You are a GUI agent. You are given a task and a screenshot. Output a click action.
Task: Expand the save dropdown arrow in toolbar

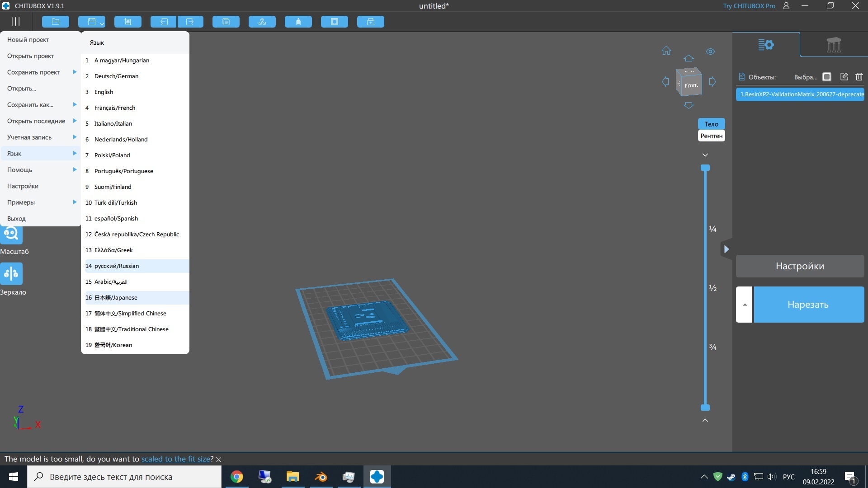[102, 23]
